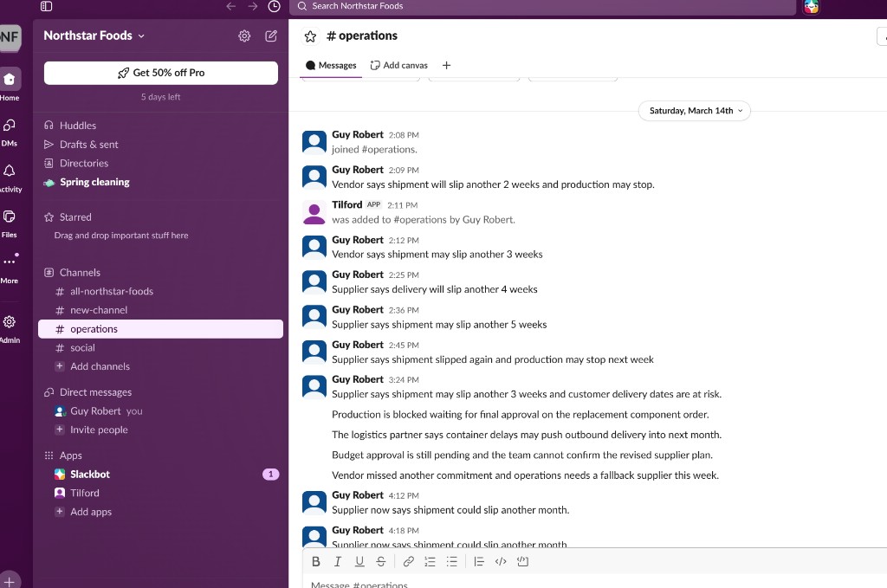Click the Search Northstar Foods field
Image resolution: width=887 pixels, height=588 pixels.
pyautogui.click(x=542, y=6)
